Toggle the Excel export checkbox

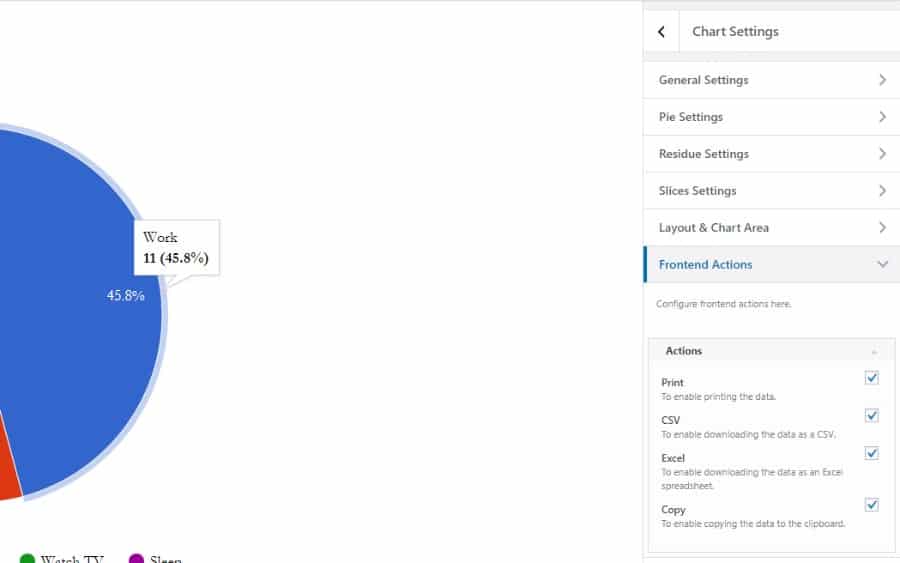point(871,454)
